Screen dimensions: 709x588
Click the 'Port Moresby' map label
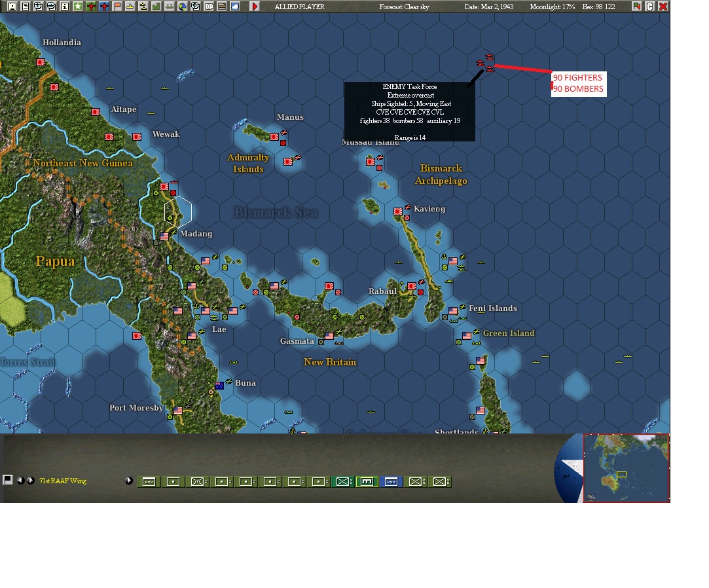click(x=136, y=407)
